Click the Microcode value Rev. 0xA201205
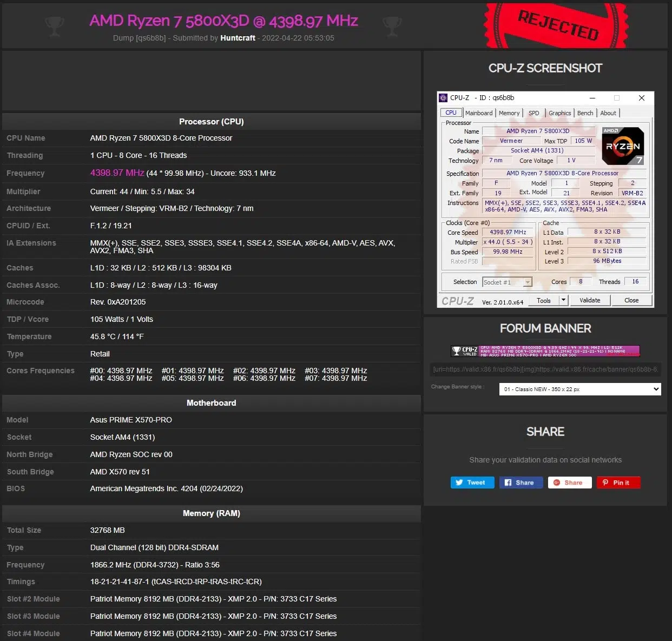 point(118,302)
